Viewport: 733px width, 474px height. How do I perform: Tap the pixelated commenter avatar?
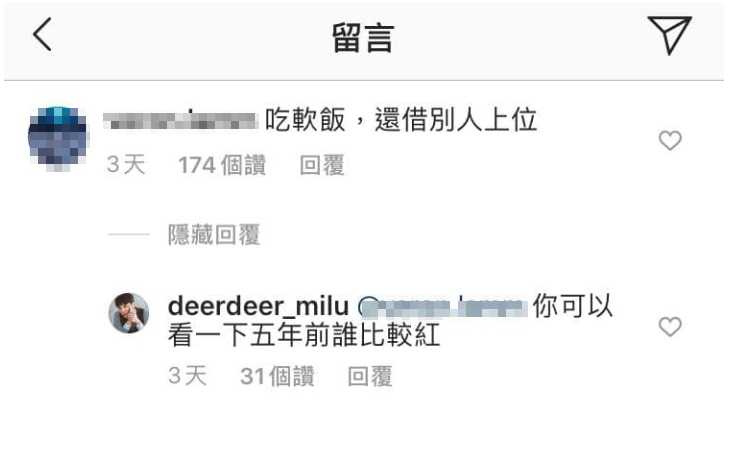(58, 139)
